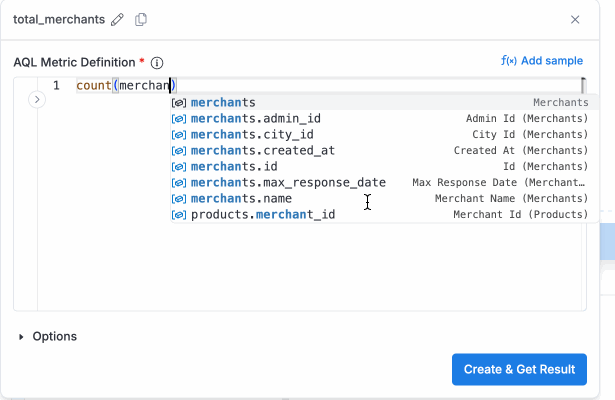Click the Add sample link

click(x=552, y=61)
